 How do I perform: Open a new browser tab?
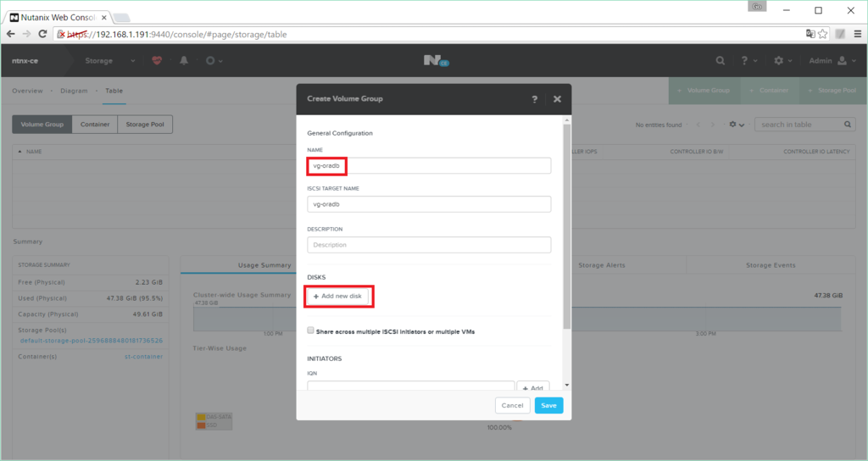click(121, 18)
